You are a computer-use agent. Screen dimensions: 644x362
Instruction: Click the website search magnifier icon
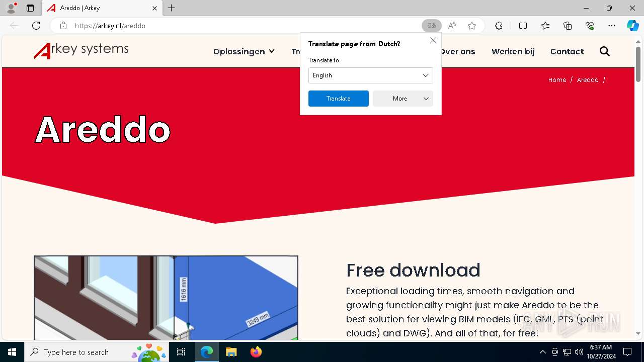coord(605,51)
